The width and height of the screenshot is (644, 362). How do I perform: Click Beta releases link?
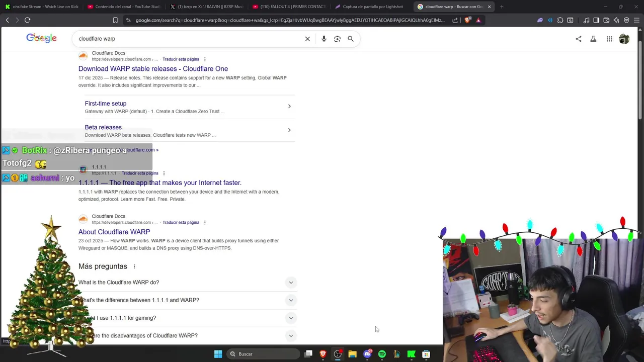103,127
